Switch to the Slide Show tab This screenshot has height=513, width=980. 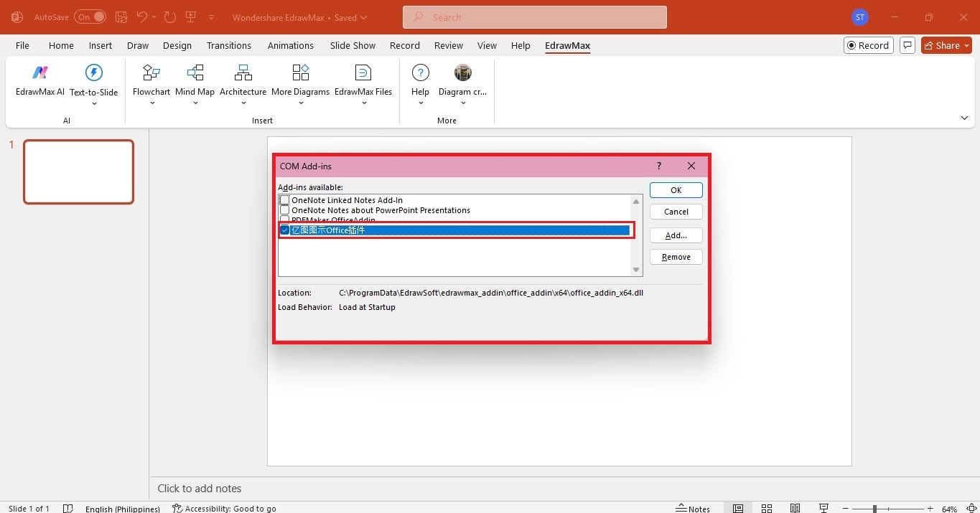click(353, 45)
